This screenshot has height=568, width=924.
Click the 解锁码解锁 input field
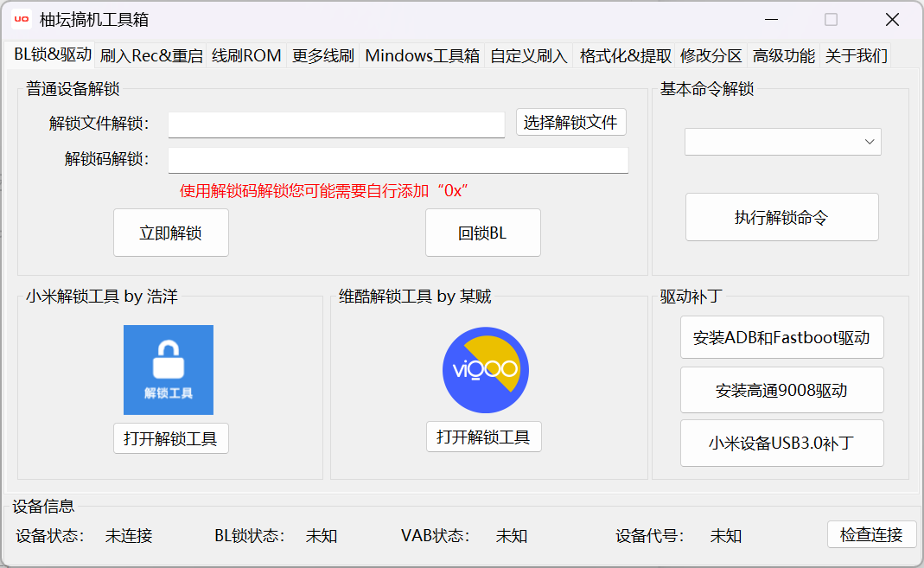[398, 160]
